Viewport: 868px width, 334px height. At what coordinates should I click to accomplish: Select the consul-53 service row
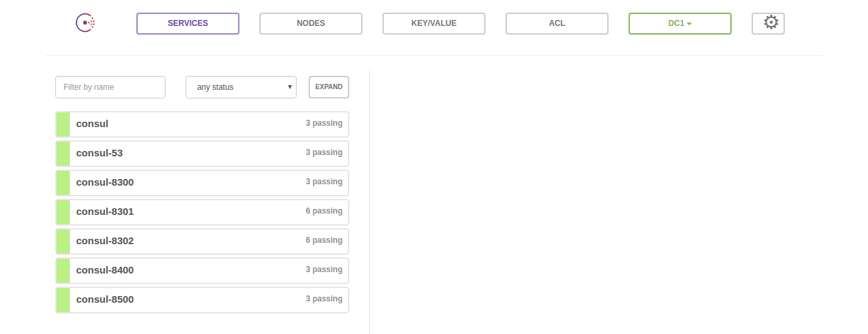pos(202,154)
